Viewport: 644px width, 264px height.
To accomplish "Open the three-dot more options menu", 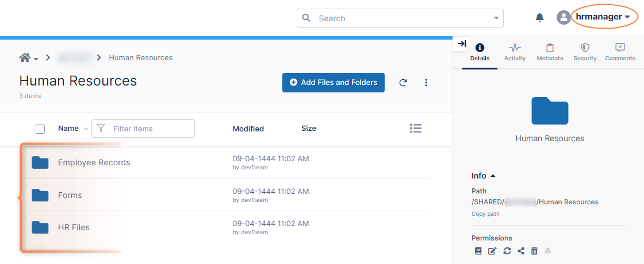I will pos(426,83).
